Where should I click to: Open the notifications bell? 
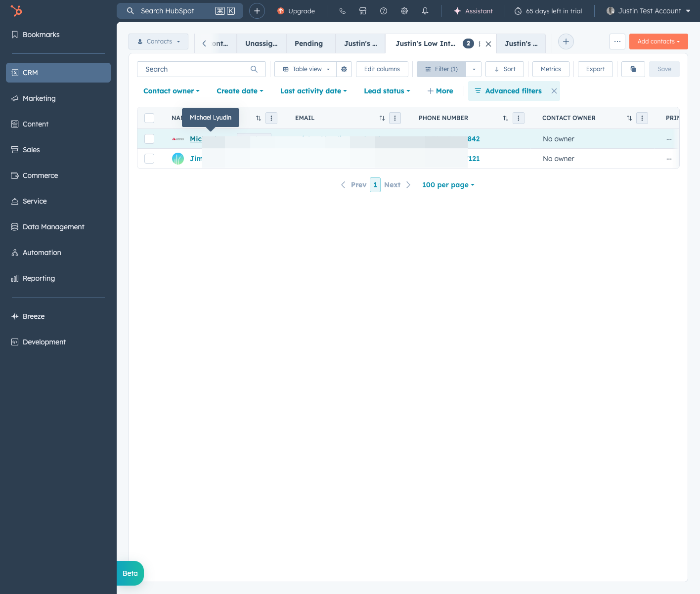[425, 11]
